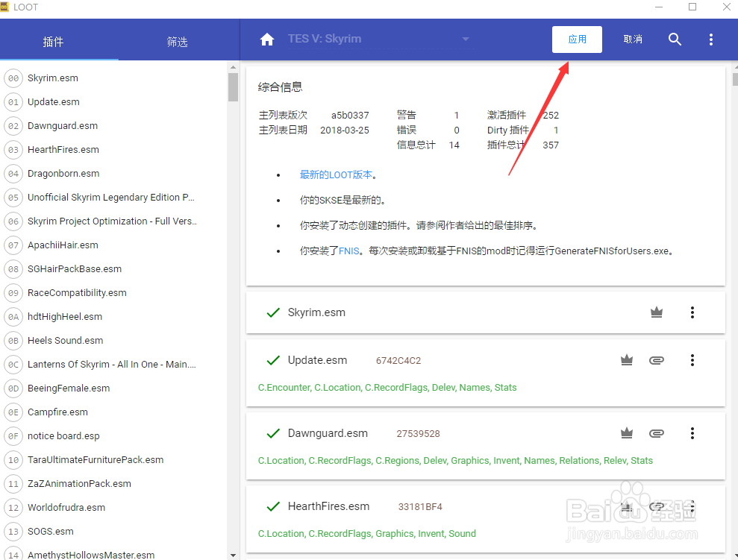Screen dimensions: 738x560
Task: Select notice board.esp in plugin list
Action: [63, 436]
